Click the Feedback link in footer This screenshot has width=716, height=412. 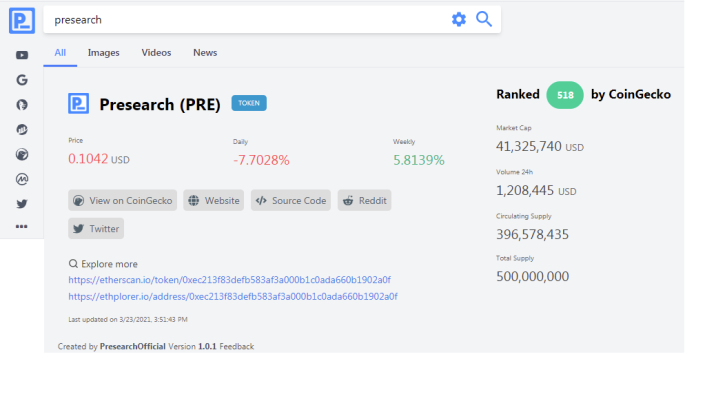(x=237, y=347)
